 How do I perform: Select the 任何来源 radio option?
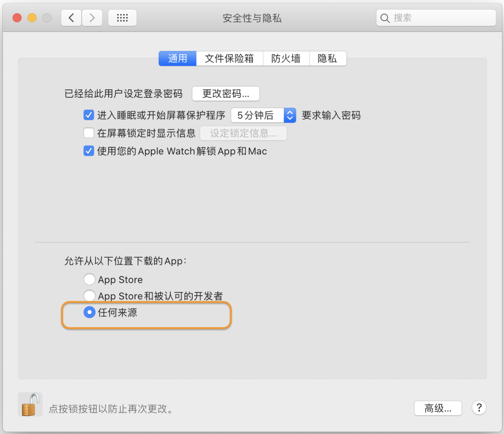coord(90,312)
